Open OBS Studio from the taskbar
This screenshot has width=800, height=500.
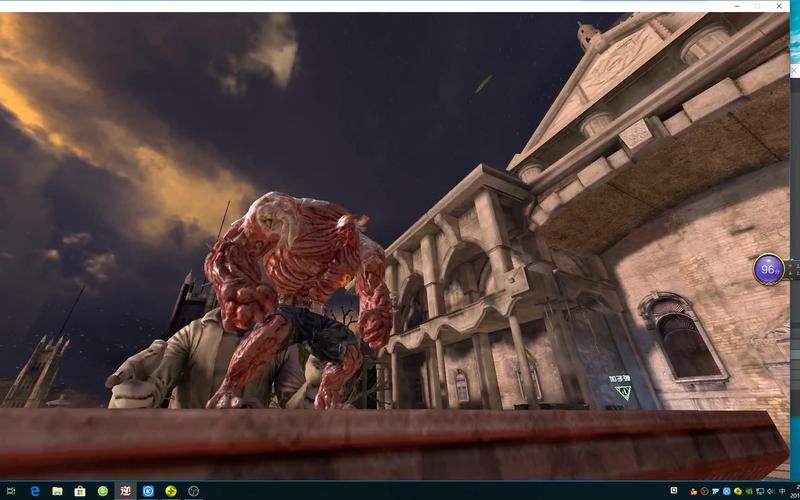point(193,491)
